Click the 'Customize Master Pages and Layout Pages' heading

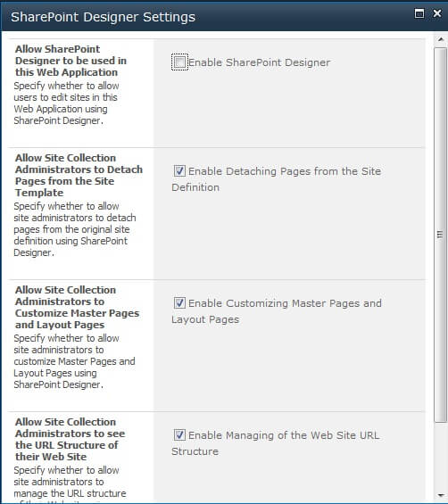tap(77, 307)
